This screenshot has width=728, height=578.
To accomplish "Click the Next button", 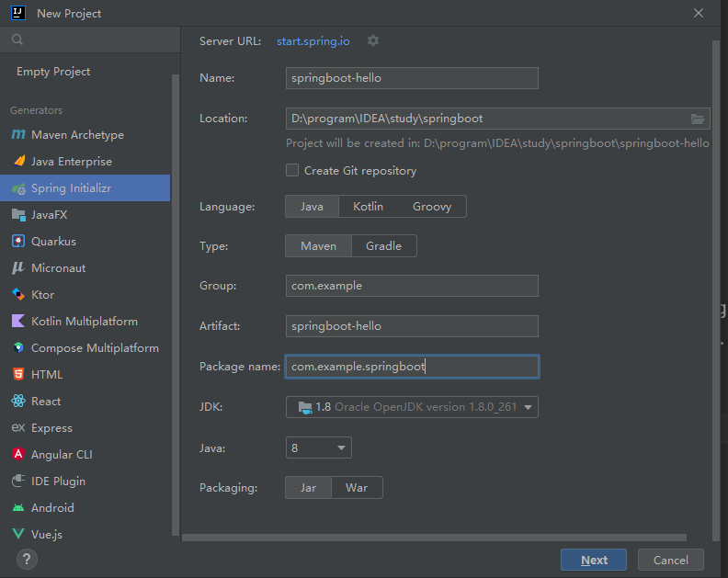I will point(594,560).
